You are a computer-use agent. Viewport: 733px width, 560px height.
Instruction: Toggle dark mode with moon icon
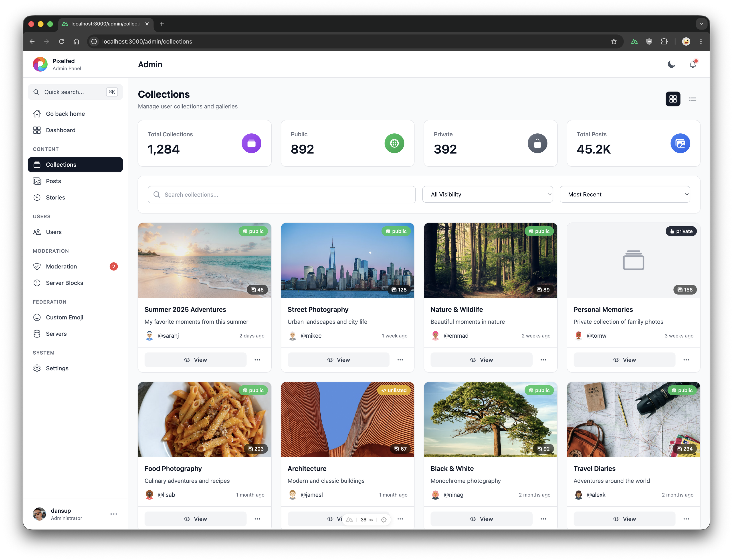click(x=671, y=64)
